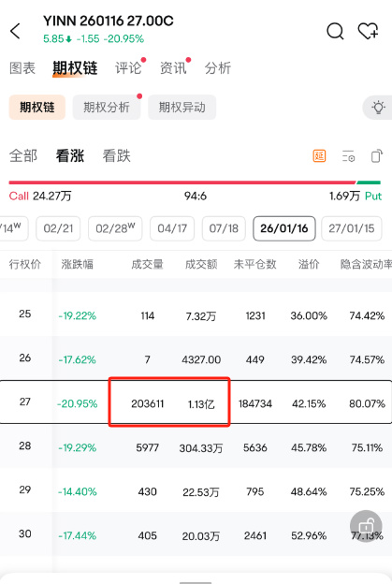Open search with the magnifier icon
The image size is (392, 584).
pyautogui.click(x=335, y=31)
